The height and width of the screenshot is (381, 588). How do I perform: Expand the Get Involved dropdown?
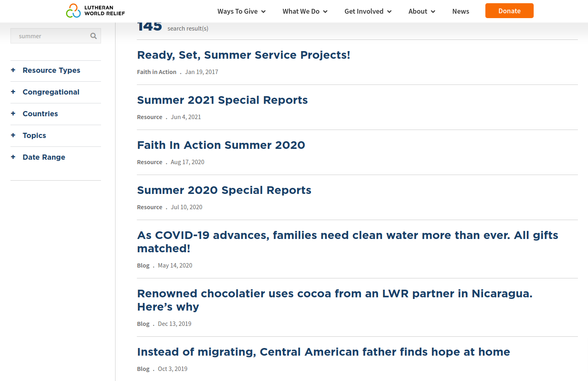point(368,11)
